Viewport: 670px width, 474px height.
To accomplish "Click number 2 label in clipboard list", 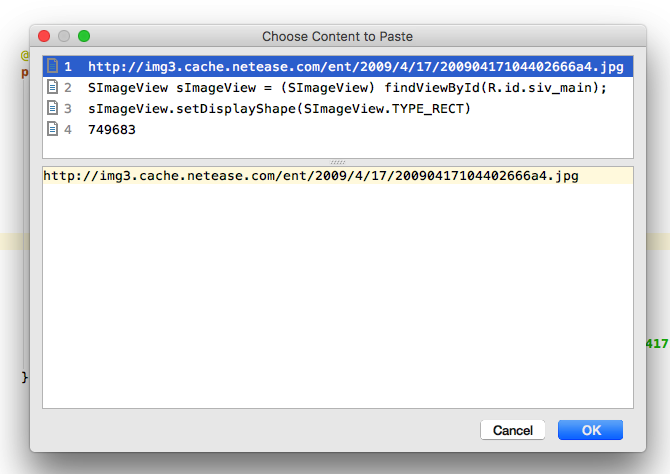I will (68, 88).
